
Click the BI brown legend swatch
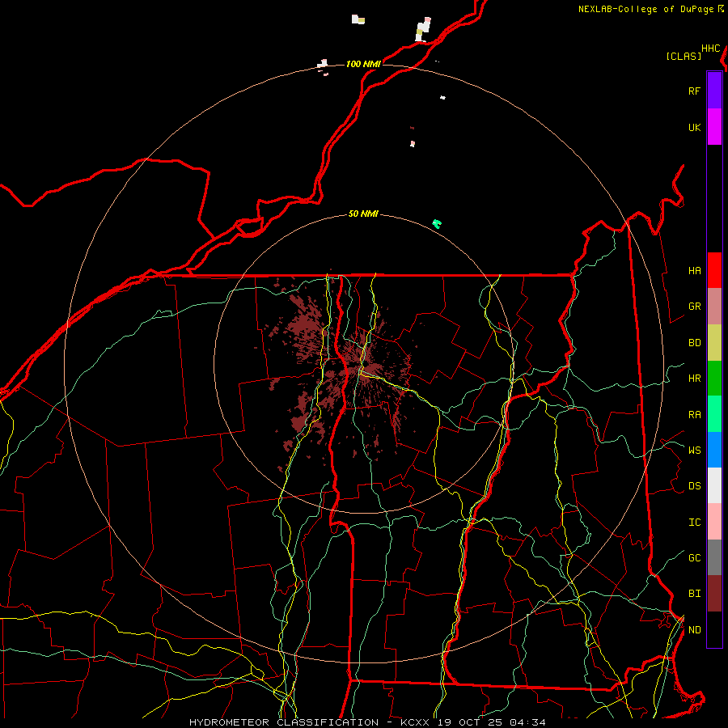714,594
